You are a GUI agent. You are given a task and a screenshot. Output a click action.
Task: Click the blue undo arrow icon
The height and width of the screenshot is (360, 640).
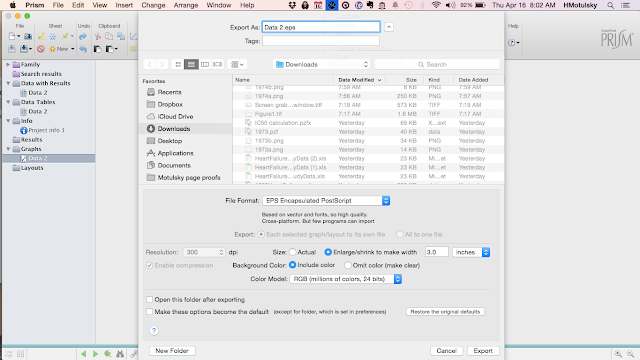[83, 49]
